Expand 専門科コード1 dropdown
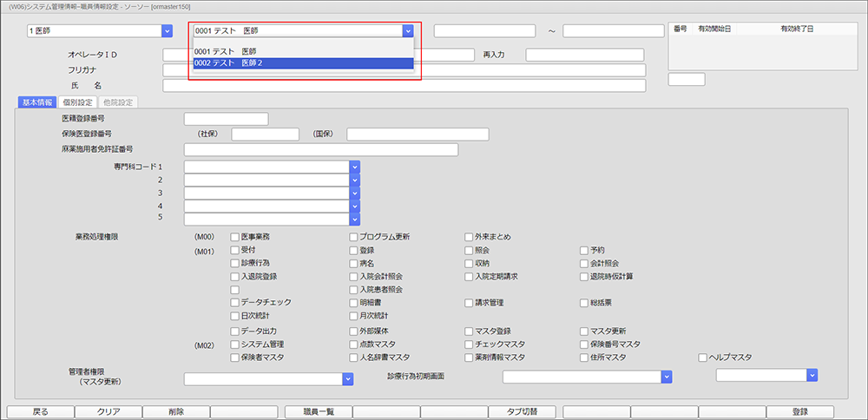The width and height of the screenshot is (868, 420). tap(355, 167)
